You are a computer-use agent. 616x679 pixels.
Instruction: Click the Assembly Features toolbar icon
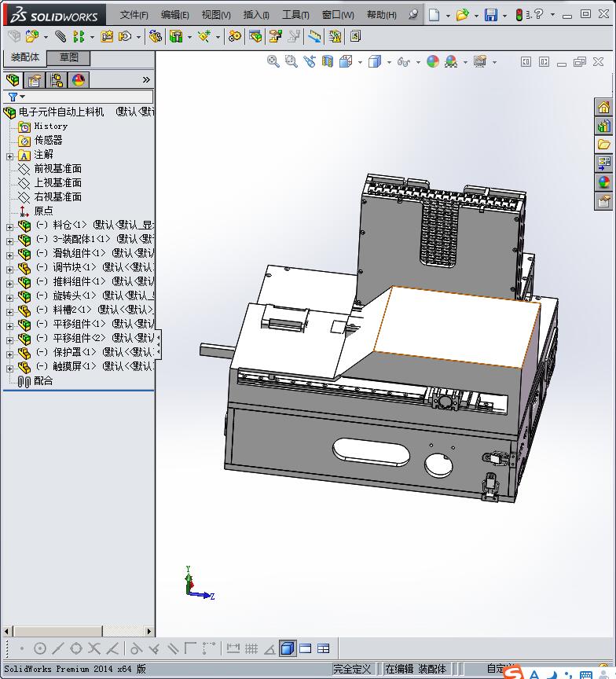click(176, 36)
